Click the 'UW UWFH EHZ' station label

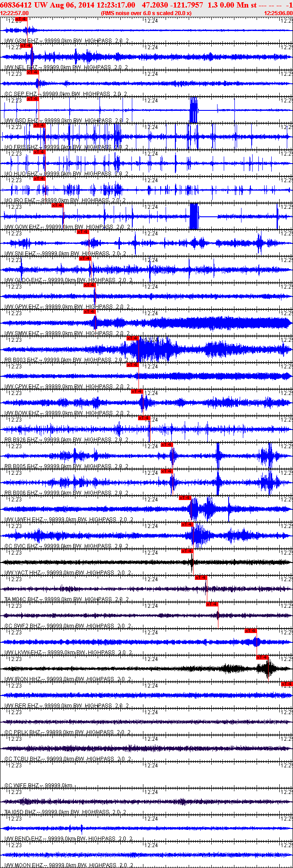pyautogui.click(x=23, y=520)
